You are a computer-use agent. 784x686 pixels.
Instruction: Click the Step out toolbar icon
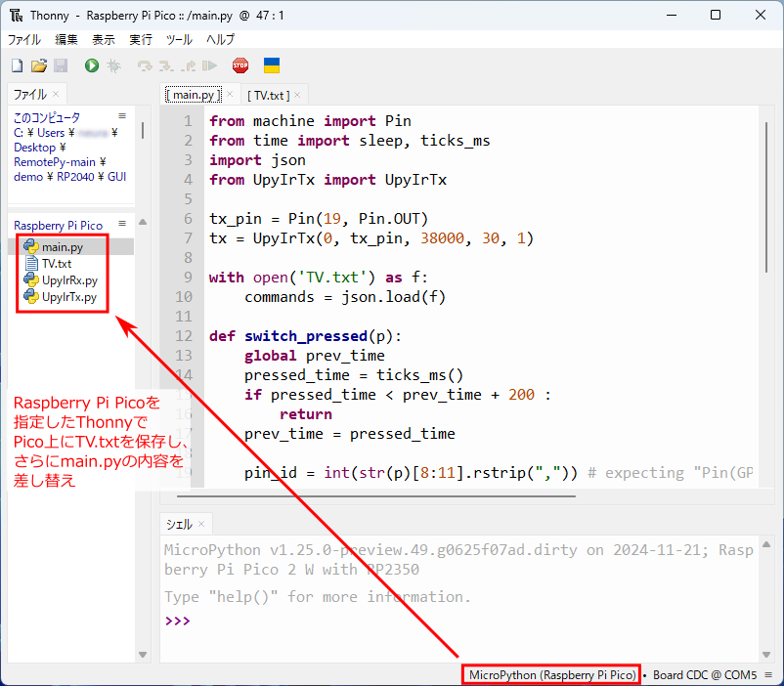188,65
